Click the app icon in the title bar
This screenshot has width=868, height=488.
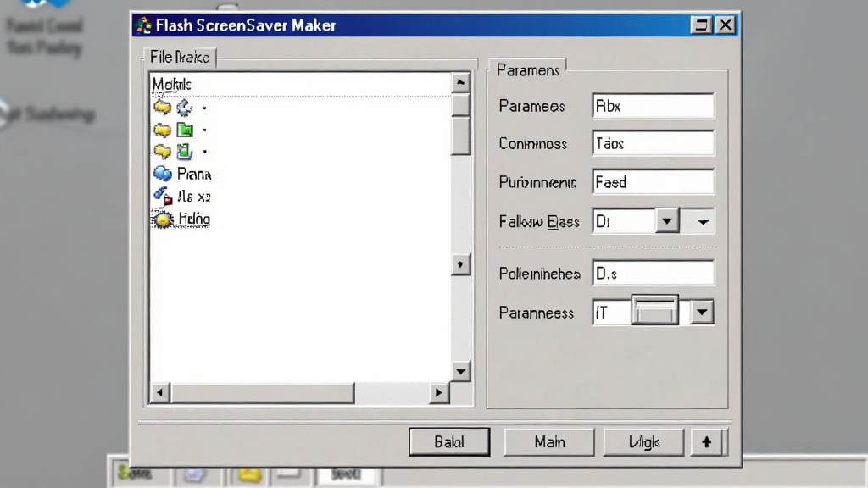point(143,25)
